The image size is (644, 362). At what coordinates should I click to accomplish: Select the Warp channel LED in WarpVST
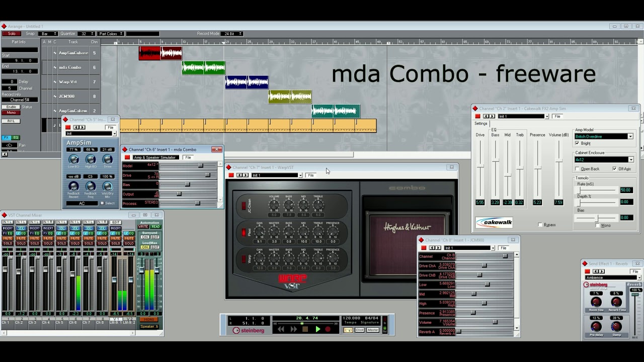(244, 259)
